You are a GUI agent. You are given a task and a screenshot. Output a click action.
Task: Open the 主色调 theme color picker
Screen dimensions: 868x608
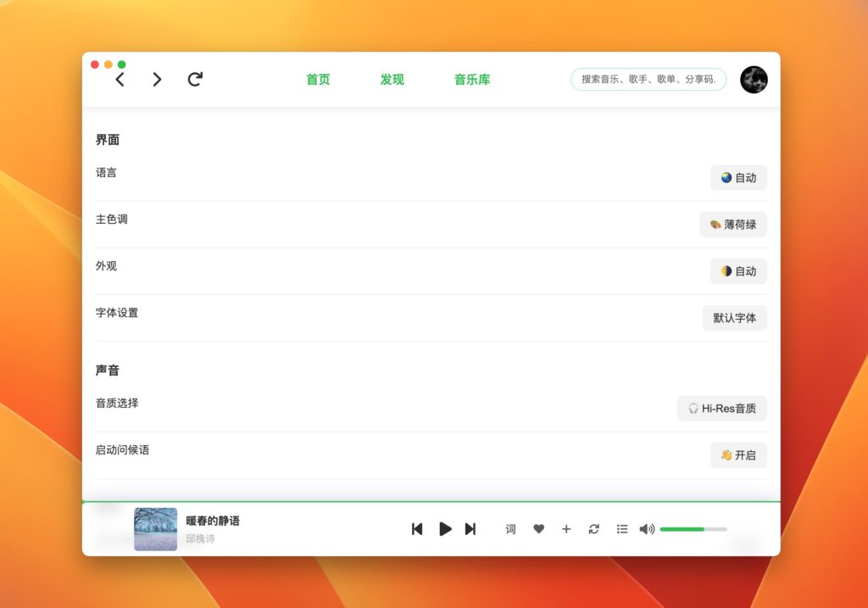732,224
